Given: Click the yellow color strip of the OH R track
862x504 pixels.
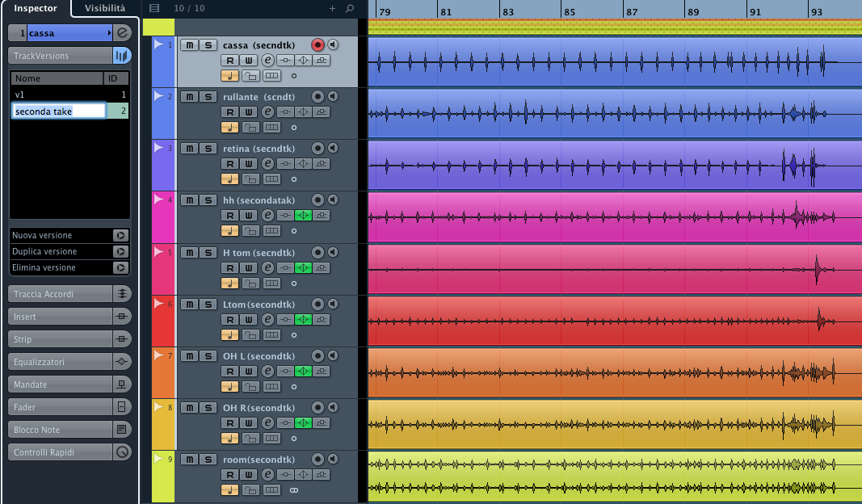Looking at the screenshot, I should click(162, 424).
